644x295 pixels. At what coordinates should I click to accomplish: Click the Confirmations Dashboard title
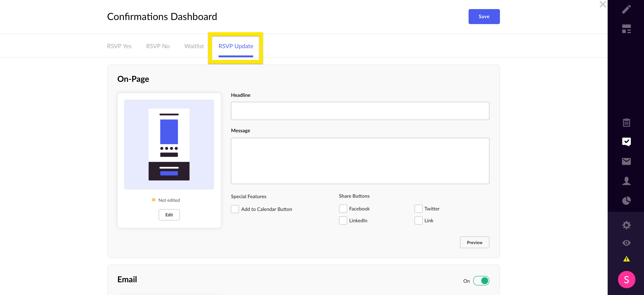[162, 17]
